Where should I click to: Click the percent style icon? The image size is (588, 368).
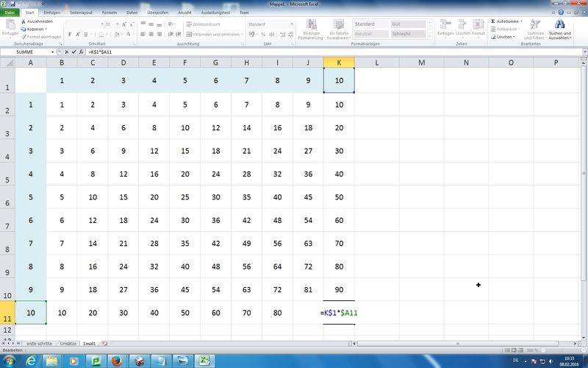pos(263,34)
